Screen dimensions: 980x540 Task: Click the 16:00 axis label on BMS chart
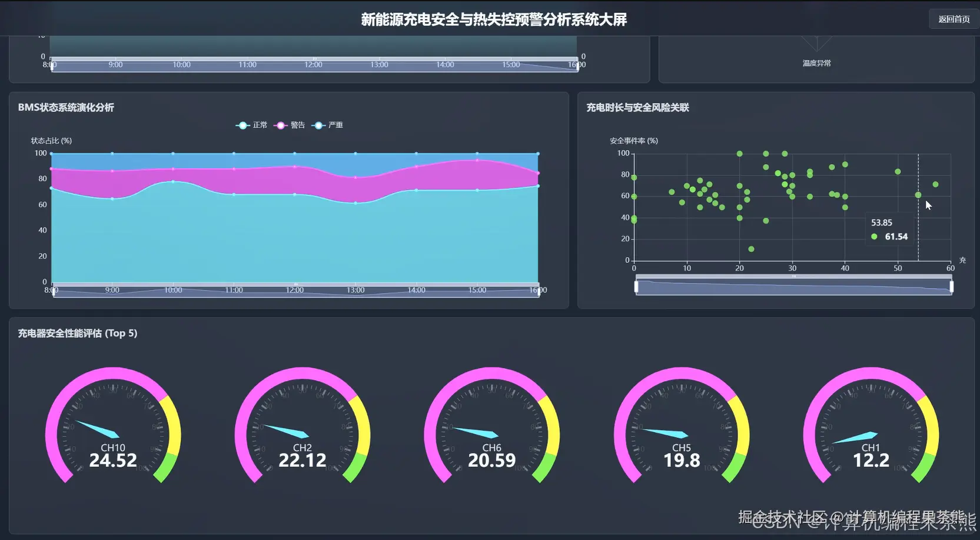coord(538,290)
